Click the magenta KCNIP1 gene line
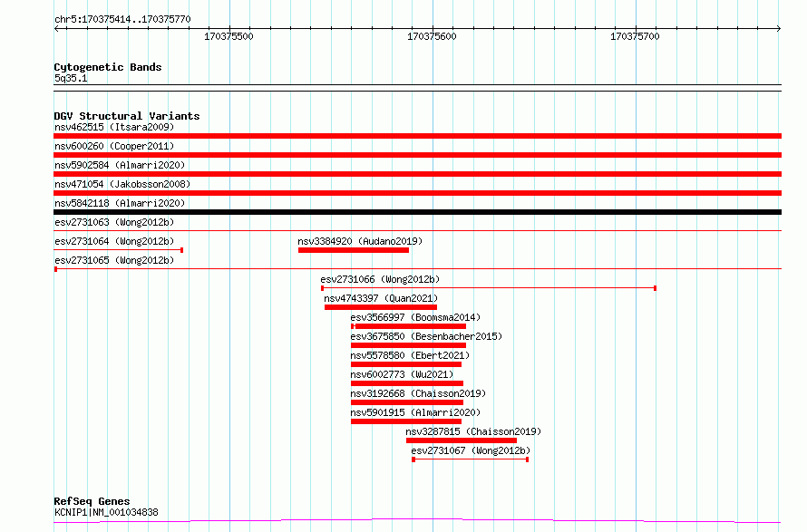 point(417,521)
